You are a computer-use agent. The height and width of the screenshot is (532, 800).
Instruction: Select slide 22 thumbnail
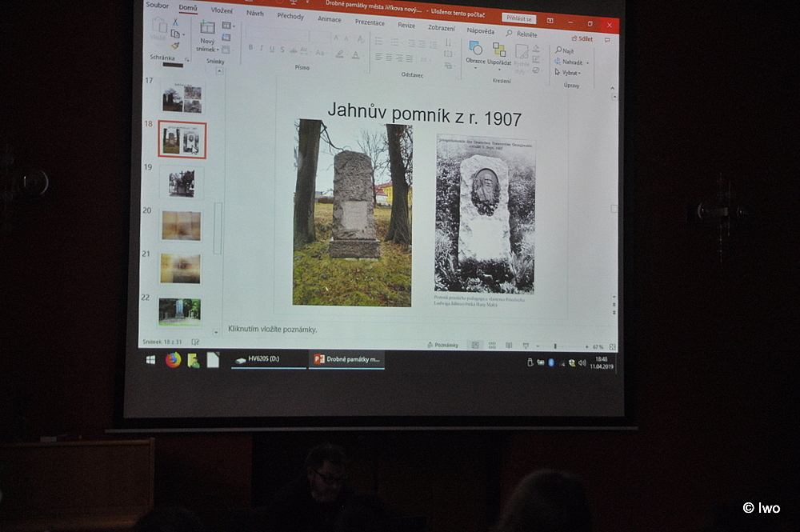[179, 312]
